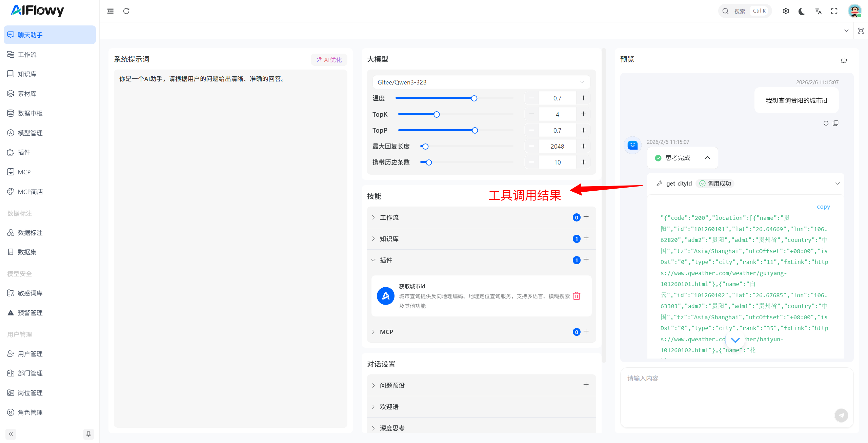Image resolution: width=868 pixels, height=443 pixels.
Task: Click copy link for tool result
Action: [x=823, y=207]
